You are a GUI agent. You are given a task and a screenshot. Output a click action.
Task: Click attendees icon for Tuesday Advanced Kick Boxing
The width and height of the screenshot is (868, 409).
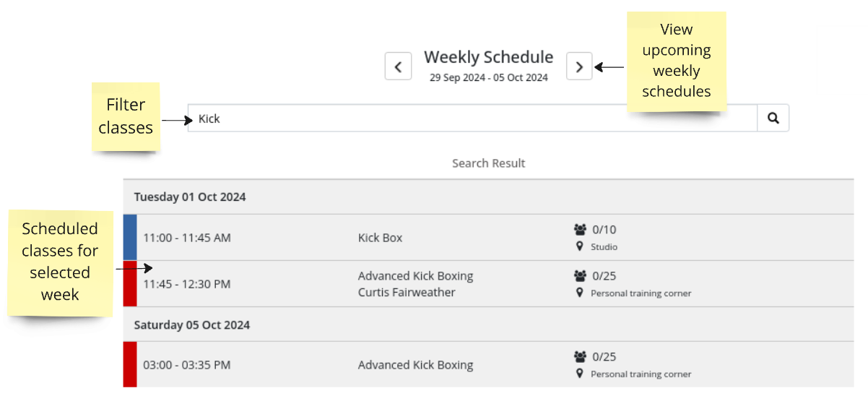point(581,276)
